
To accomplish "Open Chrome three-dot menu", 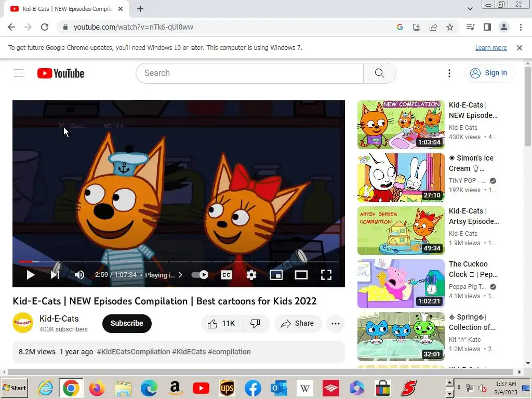I will pyautogui.click(x=521, y=27).
